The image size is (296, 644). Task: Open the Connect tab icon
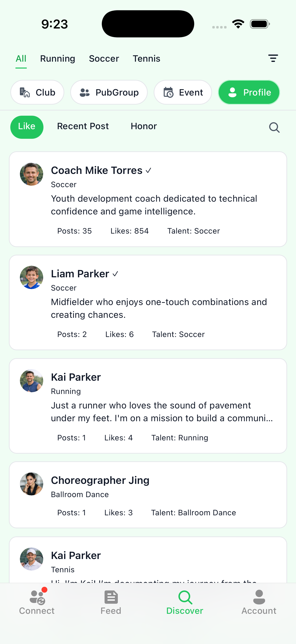click(37, 597)
